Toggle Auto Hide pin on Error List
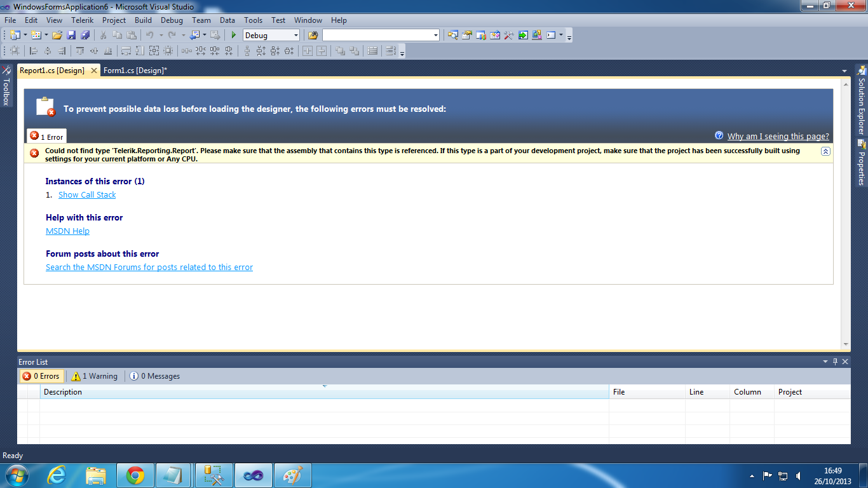 (835, 362)
